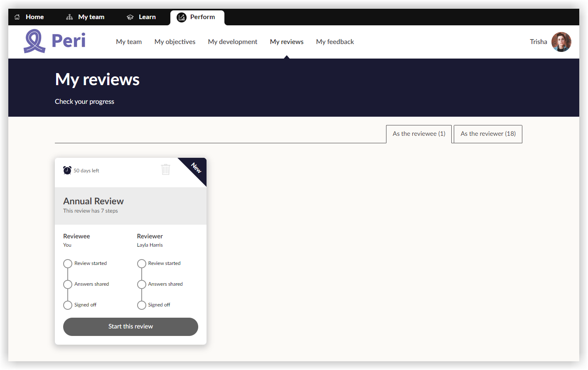Click the Answers shared circle under Reviewee
This screenshot has height=370, width=588.
(x=68, y=284)
